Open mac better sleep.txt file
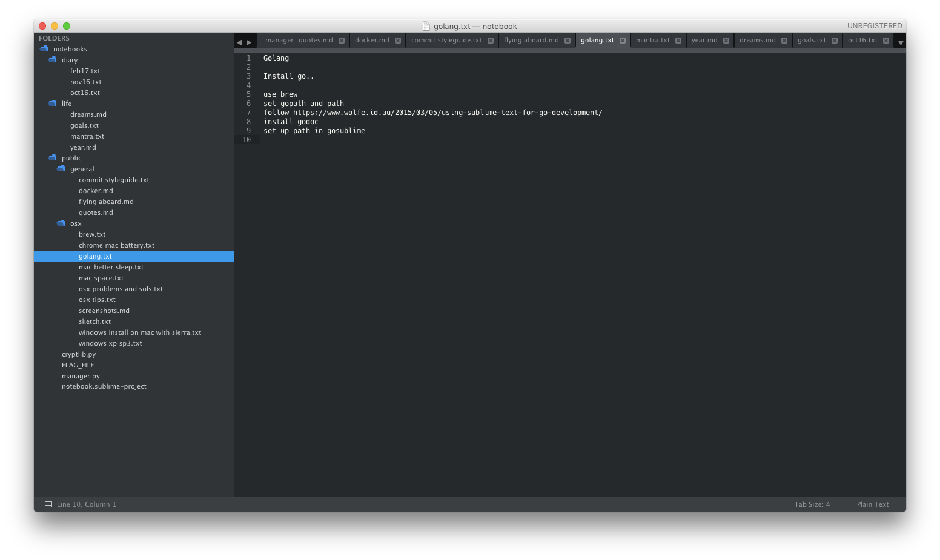This screenshot has height=560, width=940. pos(111,267)
